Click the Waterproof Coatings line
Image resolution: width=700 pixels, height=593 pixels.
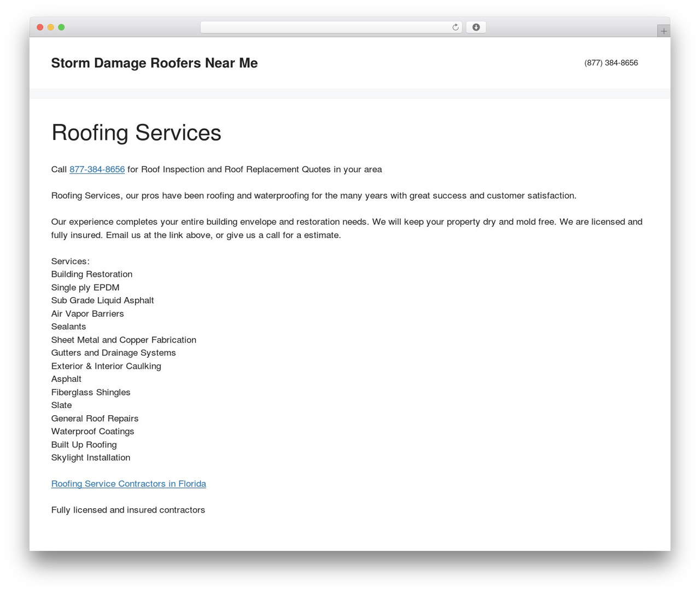[x=92, y=432]
